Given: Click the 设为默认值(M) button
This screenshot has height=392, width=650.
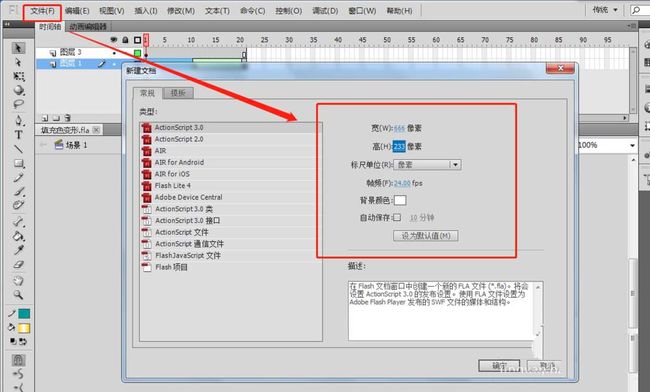Looking at the screenshot, I should pos(426,236).
